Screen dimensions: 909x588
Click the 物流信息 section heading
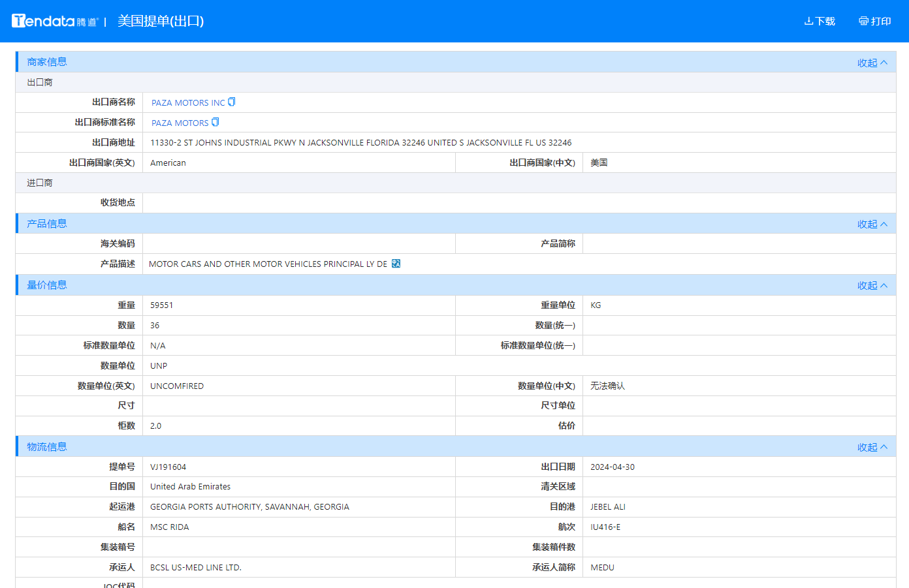pos(47,447)
